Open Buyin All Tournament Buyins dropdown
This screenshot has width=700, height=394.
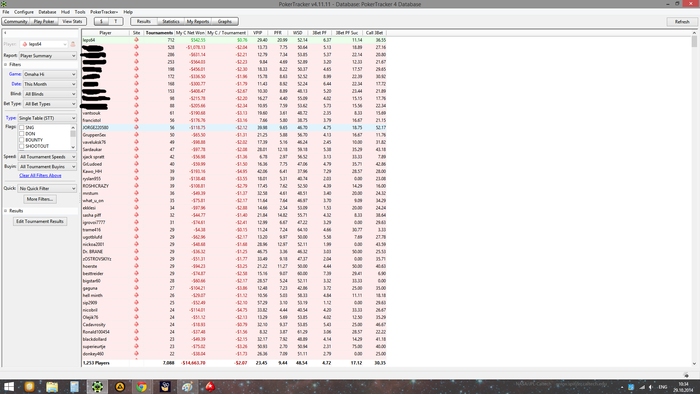(47, 166)
